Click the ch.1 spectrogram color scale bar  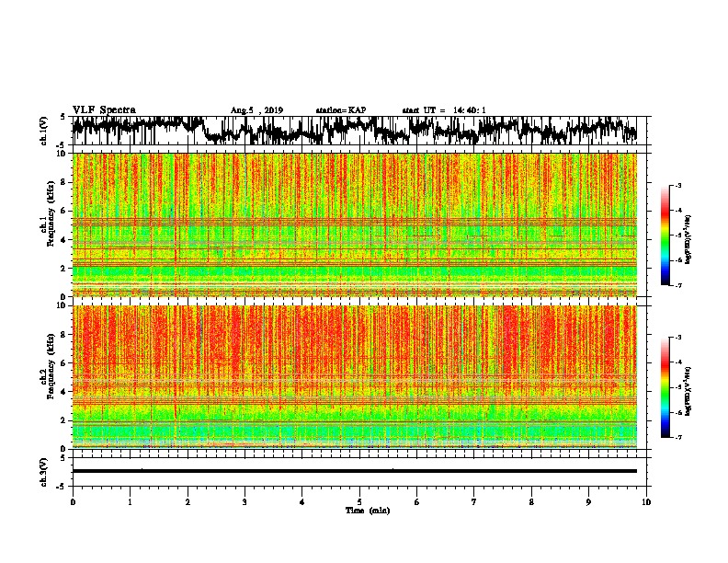click(x=665, y=236)
